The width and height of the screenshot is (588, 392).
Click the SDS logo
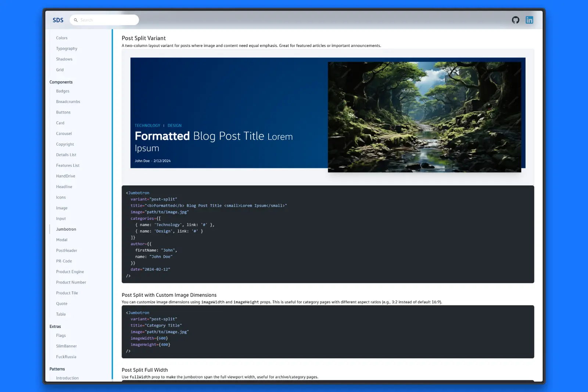click(x=58, y=20)
